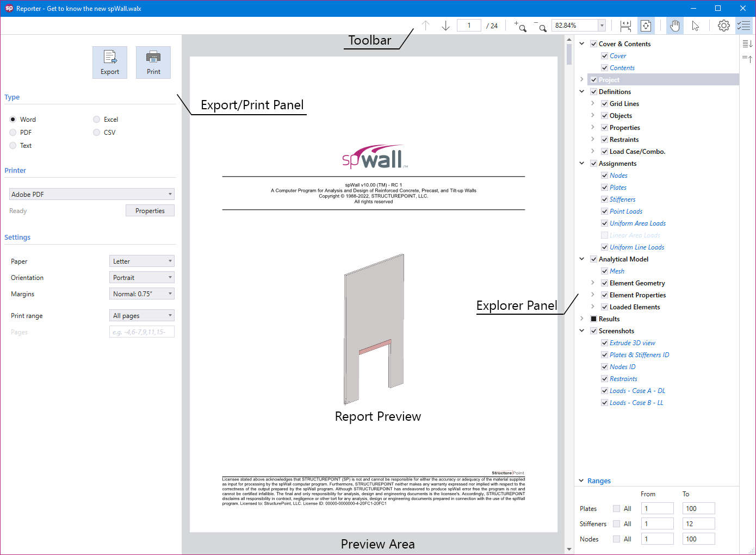Fit the report page to width
This screenshot has height=555, width=756.
[x=625, y=26]
